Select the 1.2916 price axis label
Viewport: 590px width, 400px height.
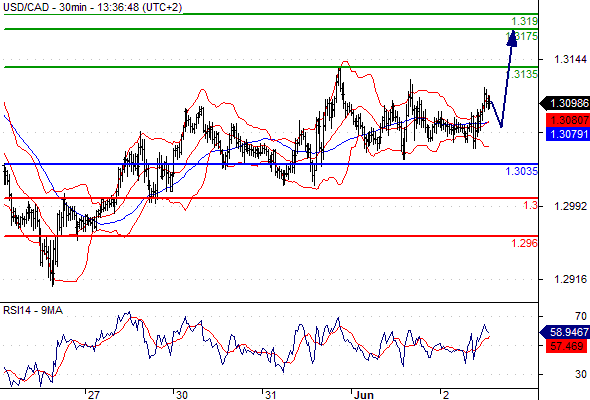pyautogui.click(x=570, y=279)
